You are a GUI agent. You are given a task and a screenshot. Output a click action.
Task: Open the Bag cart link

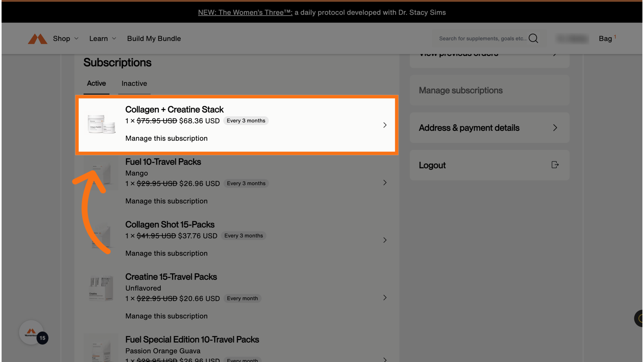click(607, 39)
